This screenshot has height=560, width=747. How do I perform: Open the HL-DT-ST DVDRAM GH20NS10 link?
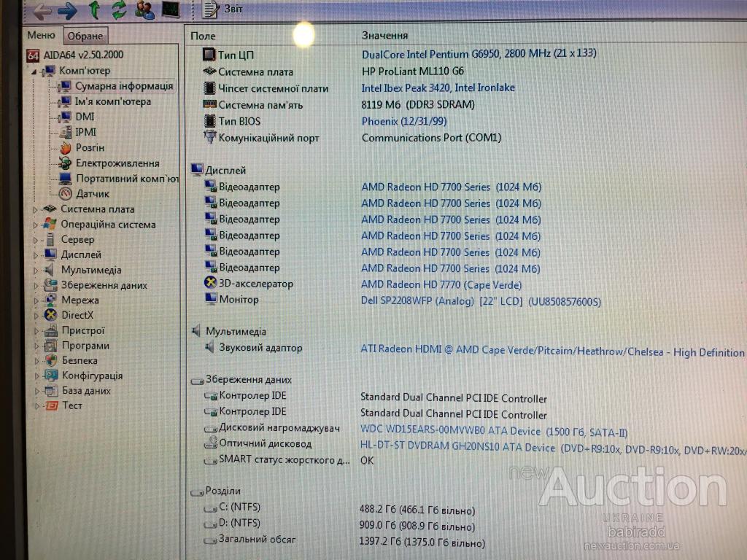click(553, 448)
